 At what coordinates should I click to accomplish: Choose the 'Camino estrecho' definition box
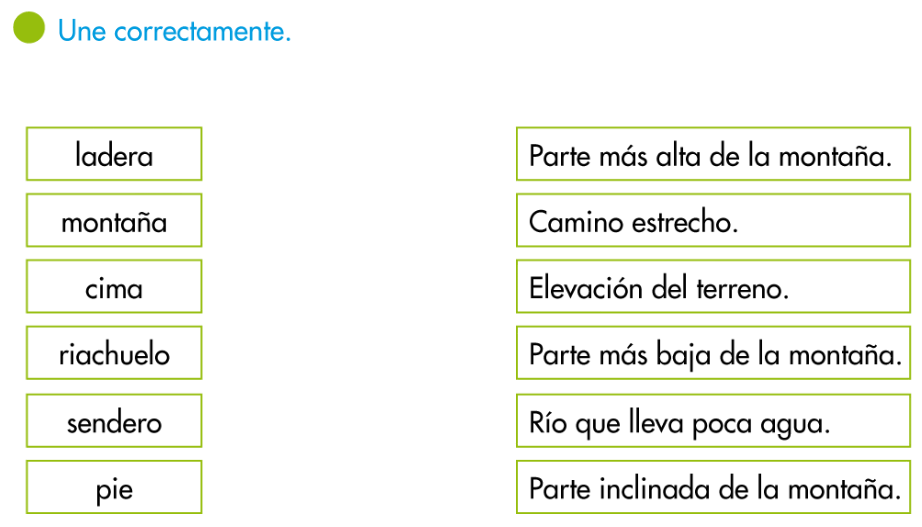[713, 221]
